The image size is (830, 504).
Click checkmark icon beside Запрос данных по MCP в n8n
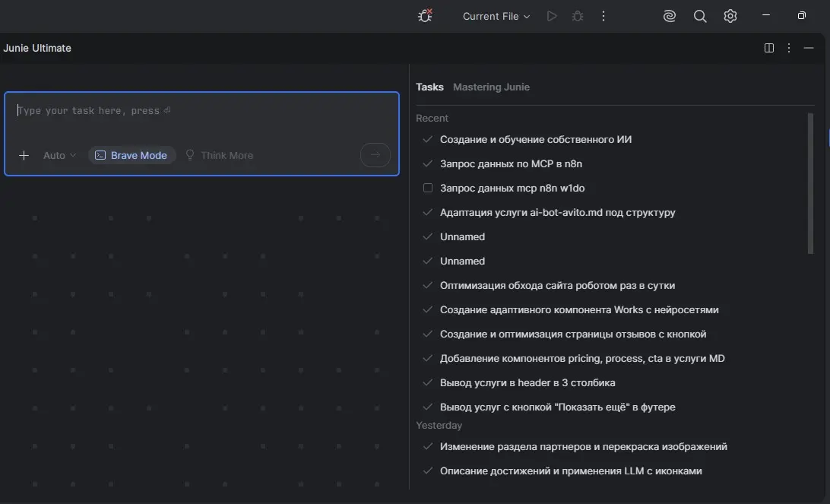coord(428,163)
